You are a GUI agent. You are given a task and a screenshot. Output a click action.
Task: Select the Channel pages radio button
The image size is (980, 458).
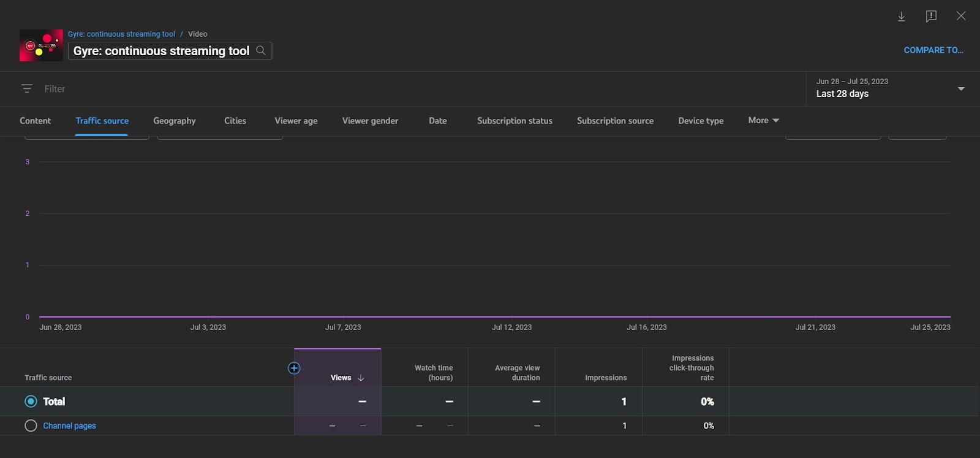pyautogui.click(x=31, y=426)
